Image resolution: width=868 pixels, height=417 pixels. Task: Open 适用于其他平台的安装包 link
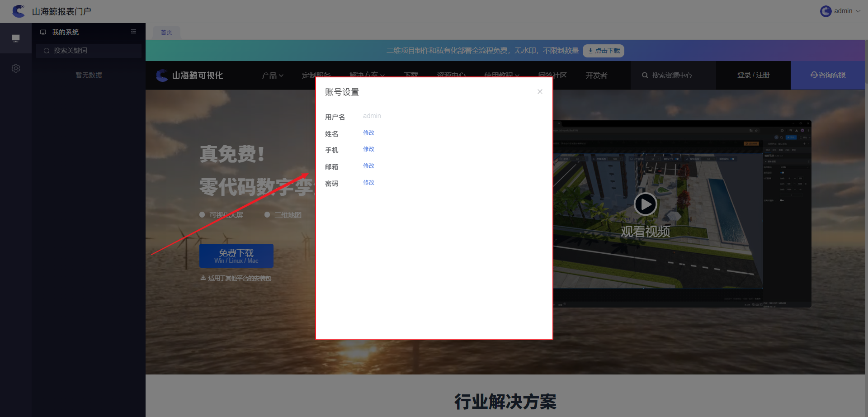(236, 278)
